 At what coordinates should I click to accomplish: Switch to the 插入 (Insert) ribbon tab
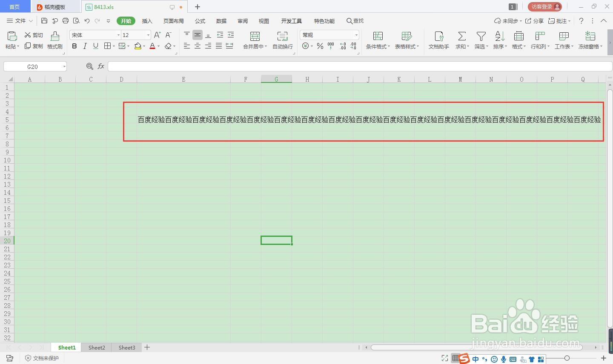coord(147,20)
